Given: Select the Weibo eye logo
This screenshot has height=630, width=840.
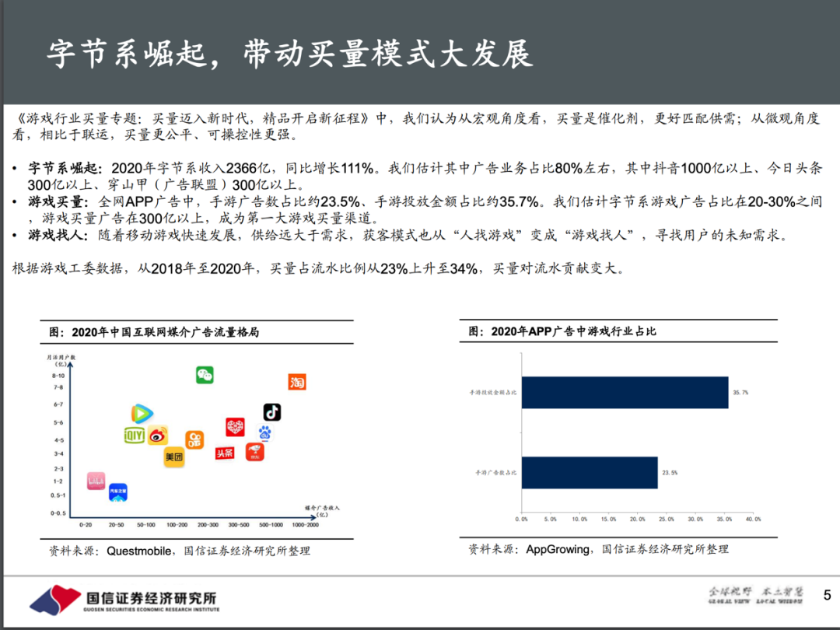Looking at the screenshot, I should pos(158,437).
